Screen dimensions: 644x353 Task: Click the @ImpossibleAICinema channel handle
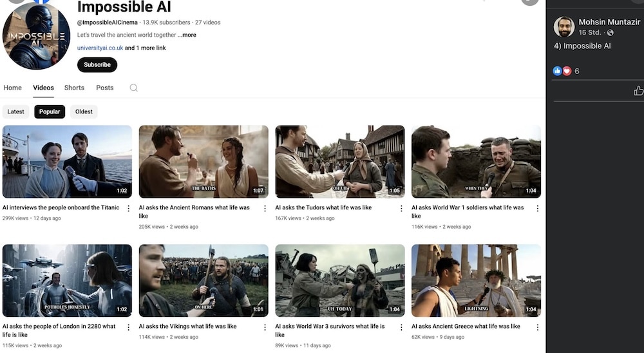click(x=107, y=23)
